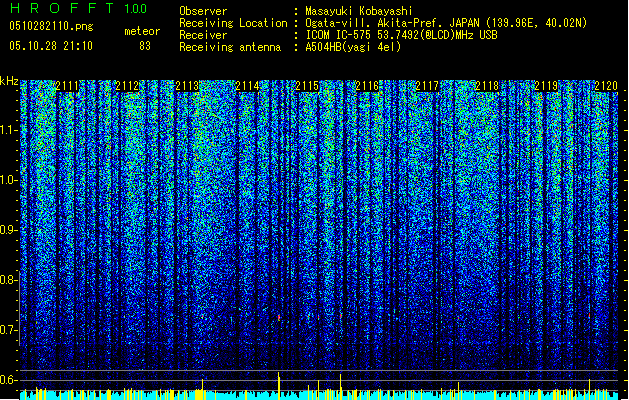Click the 2111 time marker

(67, 86)
